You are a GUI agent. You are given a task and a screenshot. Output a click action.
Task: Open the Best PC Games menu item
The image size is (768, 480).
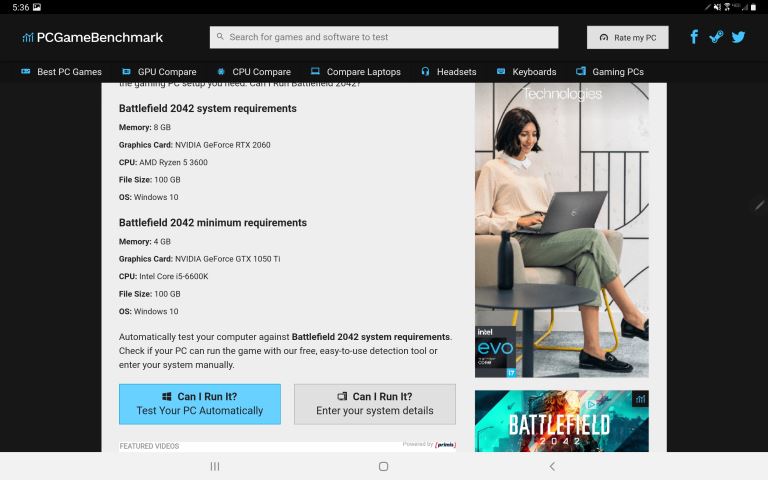[x=70, y=72]
